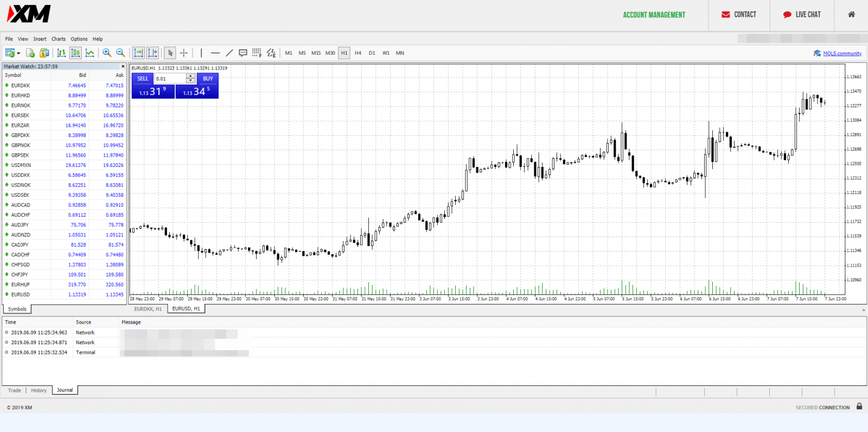Image resolution: width=868 pixels, height=432 pixels.
Task: Select the text label comment tool
Action: [243, 53]
